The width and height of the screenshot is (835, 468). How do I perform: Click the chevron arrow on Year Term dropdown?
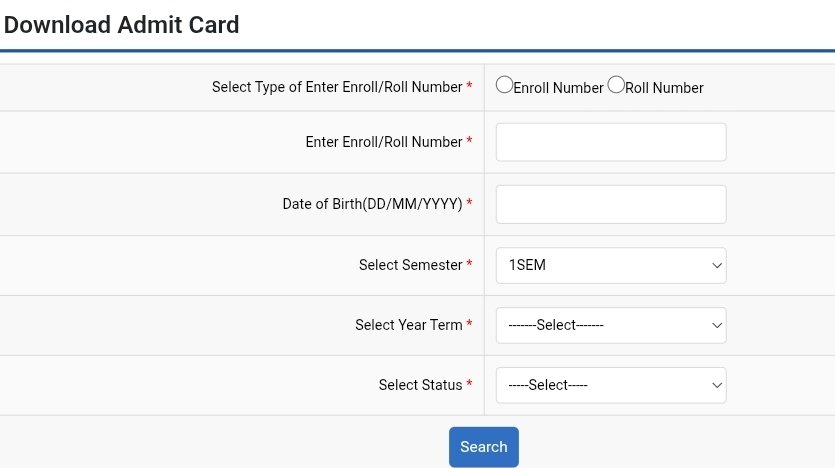coord(716,325)
